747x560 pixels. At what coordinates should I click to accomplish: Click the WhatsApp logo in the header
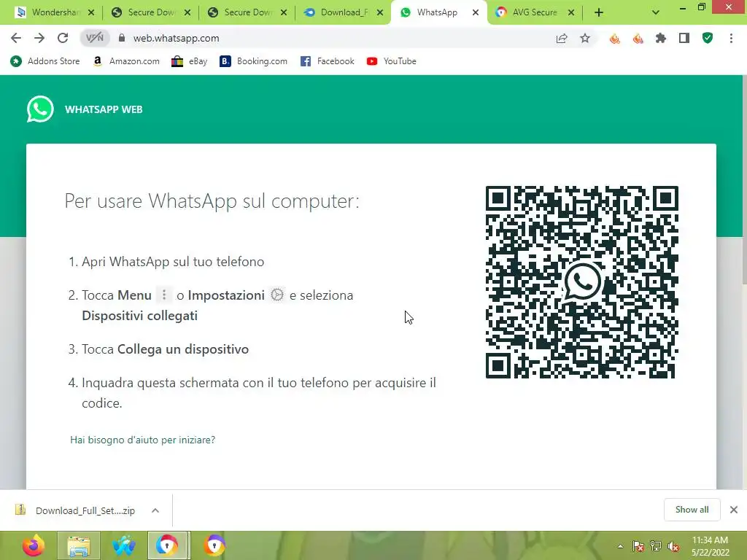(40, 109)
